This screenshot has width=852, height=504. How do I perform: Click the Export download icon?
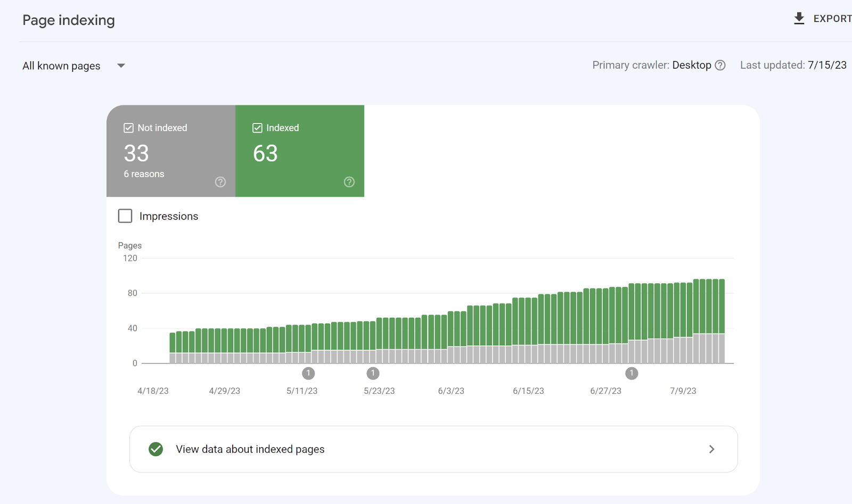[x=799, y=19]
